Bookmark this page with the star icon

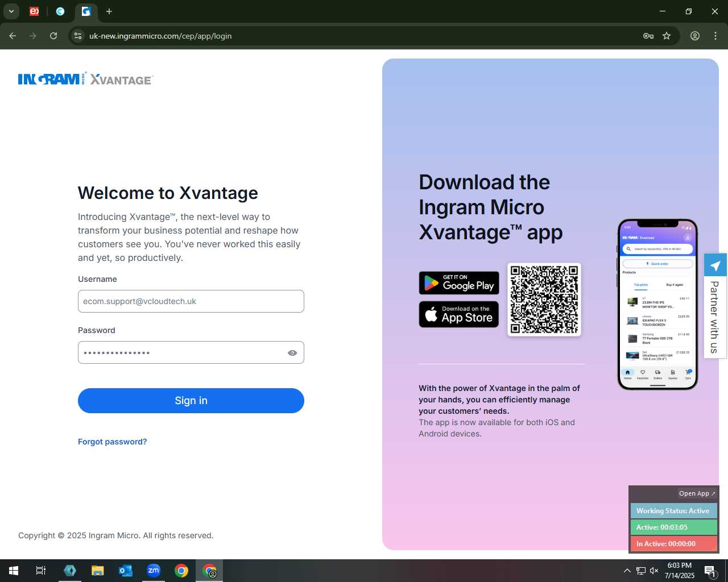[667, 36]
